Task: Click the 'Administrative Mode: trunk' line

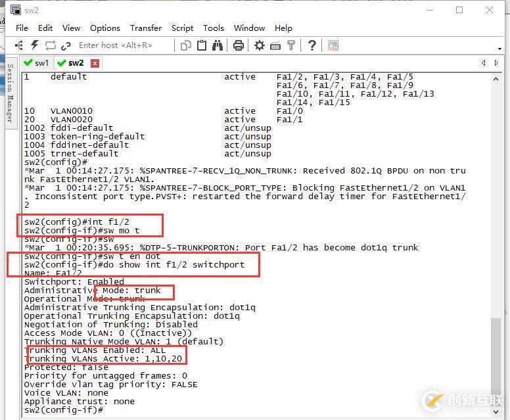Action: click(93, 291)
